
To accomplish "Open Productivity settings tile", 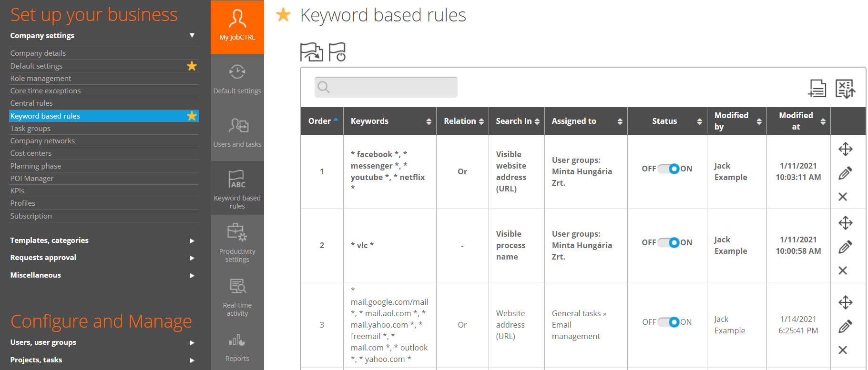I will point(237,242).
